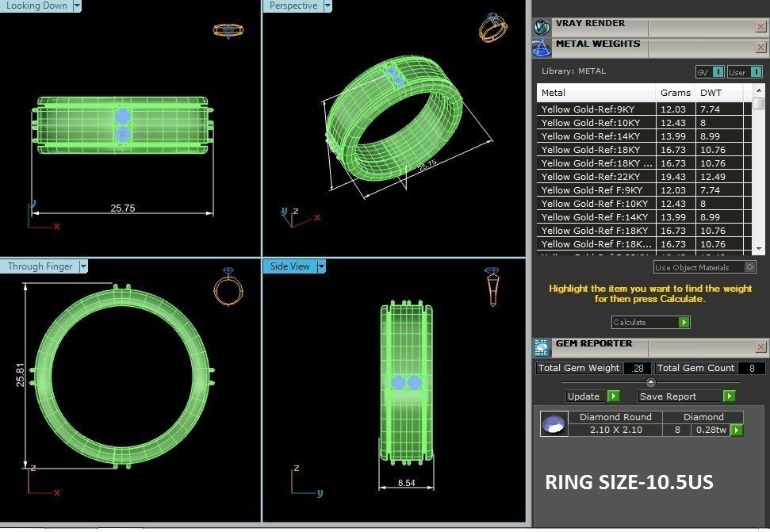770x532 pixels.
Task: Open the Looking Down viewport dropdown arrow
Action: [77, 6]
